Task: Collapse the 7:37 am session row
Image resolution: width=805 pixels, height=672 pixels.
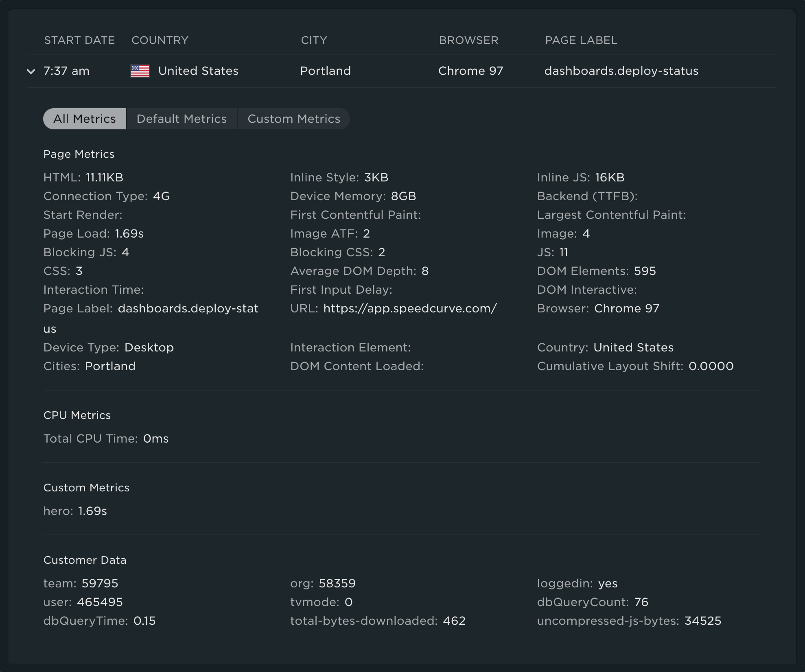Action: [30, 72]
